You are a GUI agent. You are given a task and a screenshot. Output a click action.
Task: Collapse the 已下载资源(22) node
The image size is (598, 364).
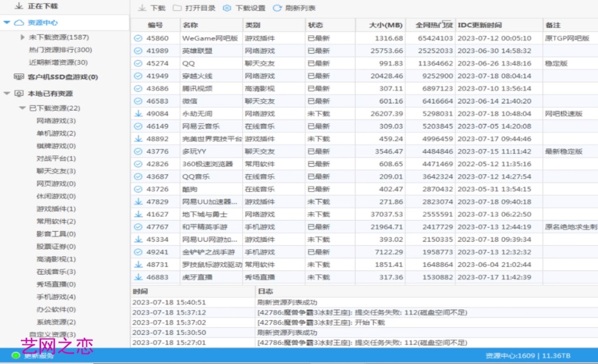[x=22, y=108]
